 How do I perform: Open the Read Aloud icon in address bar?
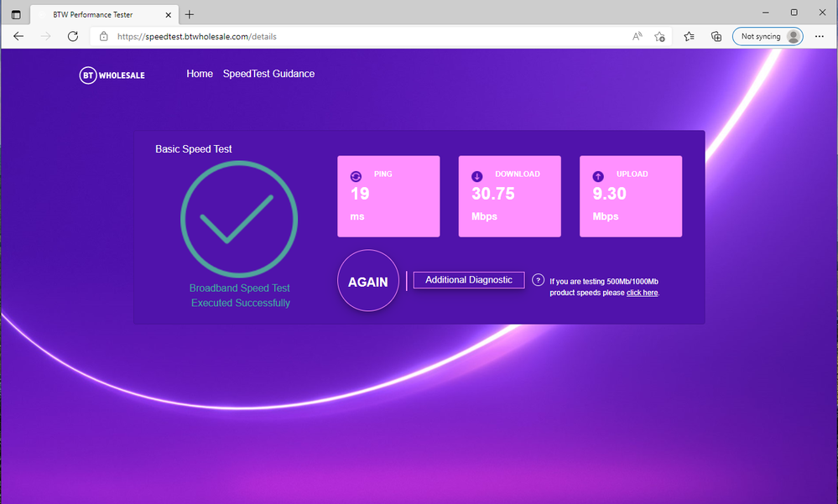pyautogui.click(x=638, y=36)
